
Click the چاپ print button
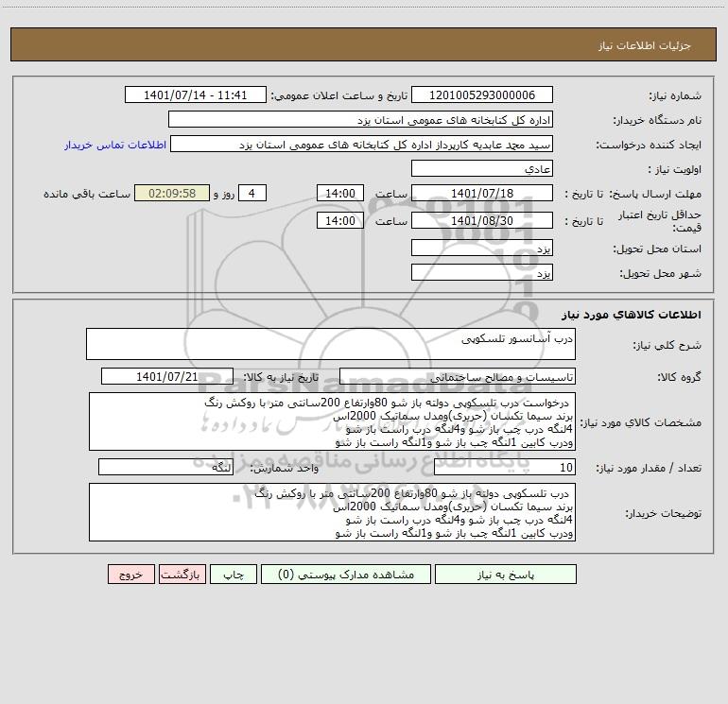click(x=234, y=575)
